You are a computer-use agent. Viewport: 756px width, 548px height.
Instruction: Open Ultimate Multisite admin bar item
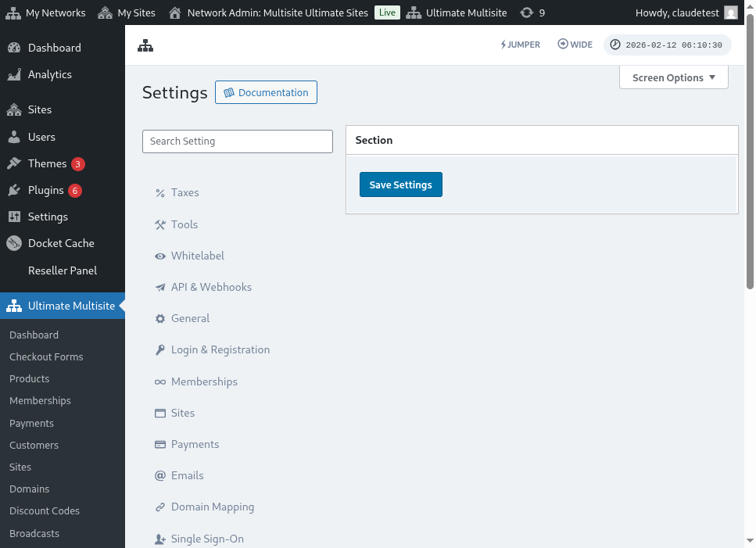coord(456,13)
